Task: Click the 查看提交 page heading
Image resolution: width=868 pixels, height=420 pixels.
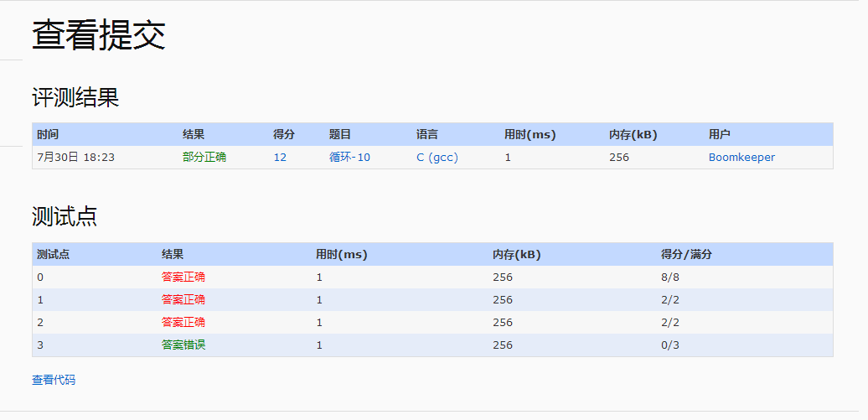Action: (x=99, y=35)
